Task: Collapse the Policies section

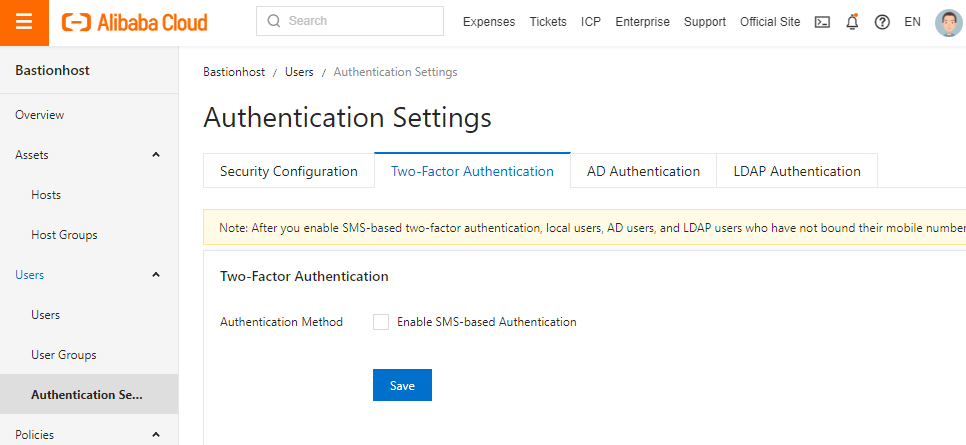Action: tap(156, 434)
